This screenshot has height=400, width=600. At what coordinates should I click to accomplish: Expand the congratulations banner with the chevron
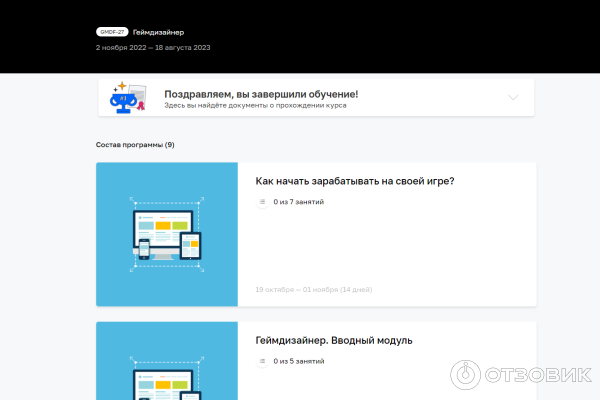click(x=513, y=98)
